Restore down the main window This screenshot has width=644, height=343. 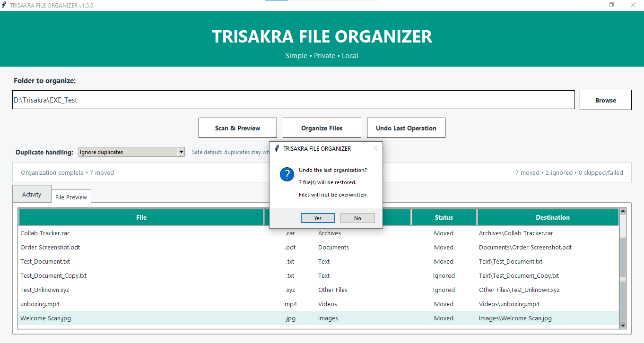(611, 5)
